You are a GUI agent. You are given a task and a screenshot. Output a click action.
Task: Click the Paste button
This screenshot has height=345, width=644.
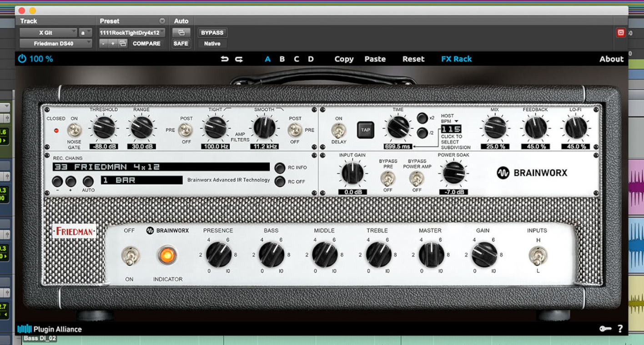point(375,59)
